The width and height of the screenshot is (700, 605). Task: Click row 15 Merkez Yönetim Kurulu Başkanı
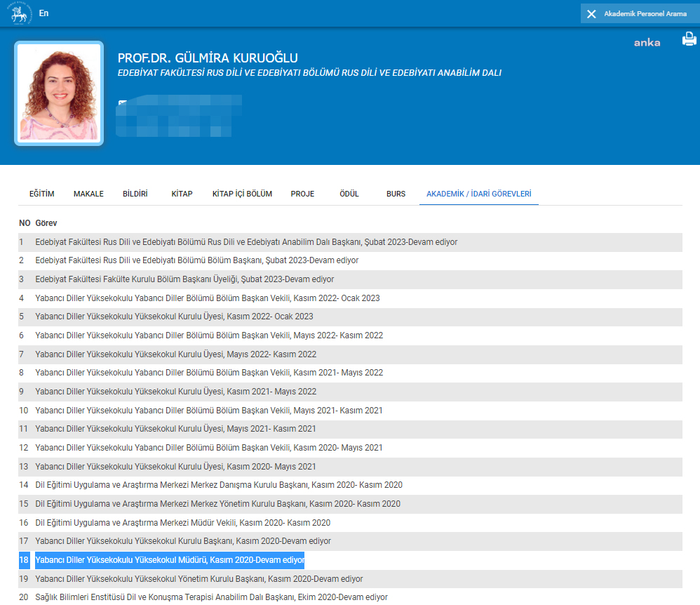(350, 503)
